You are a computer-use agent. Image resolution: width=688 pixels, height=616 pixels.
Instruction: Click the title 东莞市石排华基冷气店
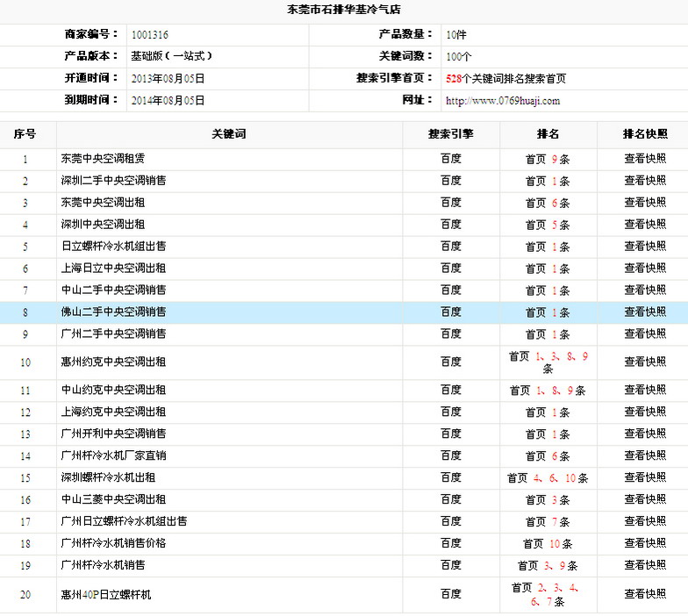coord(344,9)
